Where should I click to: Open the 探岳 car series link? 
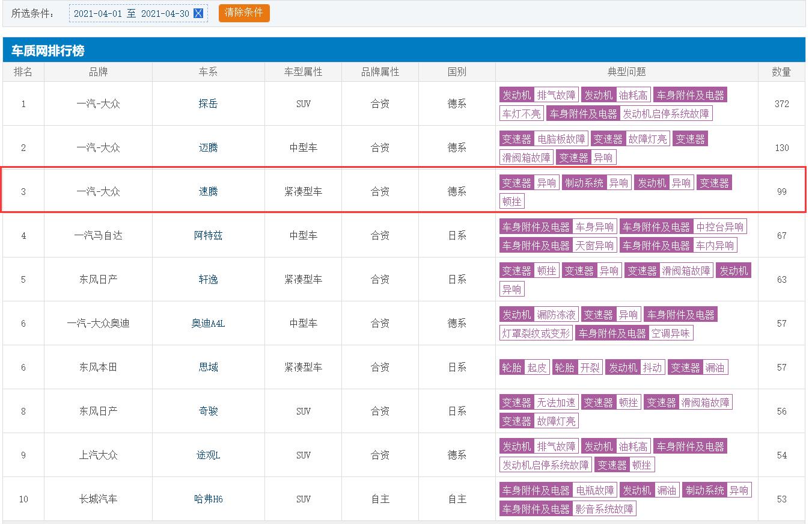tap(208, 104)
